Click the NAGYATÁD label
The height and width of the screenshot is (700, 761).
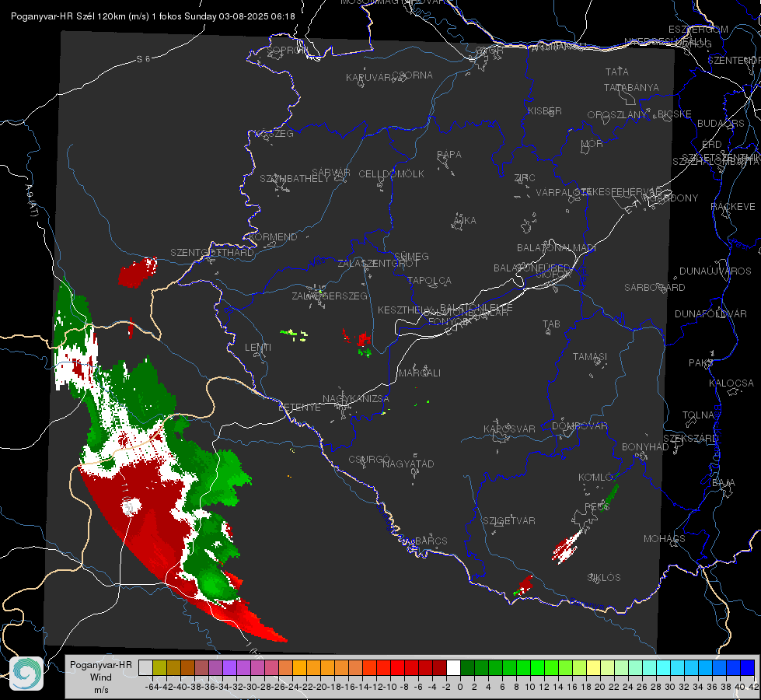[x=408, y=464]
